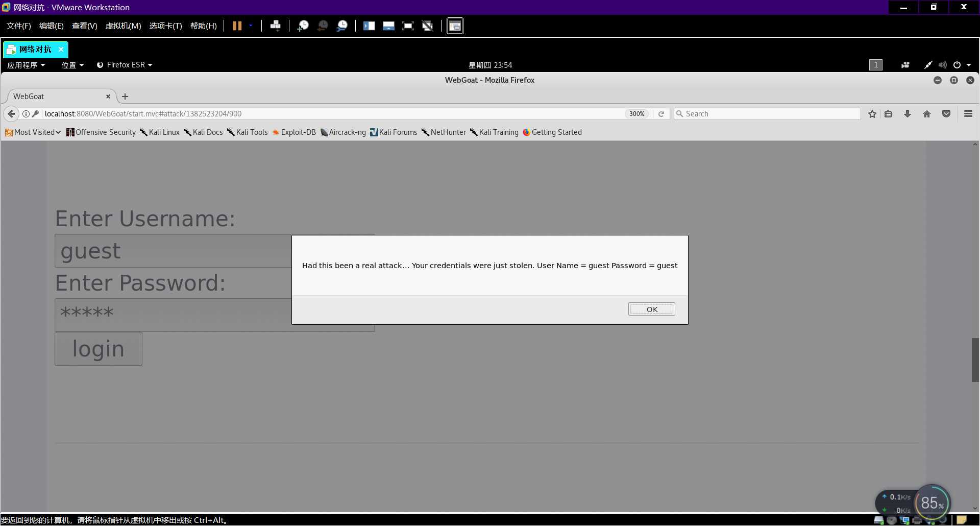Image resolution: width=980 pixels, height=526 pixels.
Task: Take a snapshot of the virtual machine
Action: 303,26
